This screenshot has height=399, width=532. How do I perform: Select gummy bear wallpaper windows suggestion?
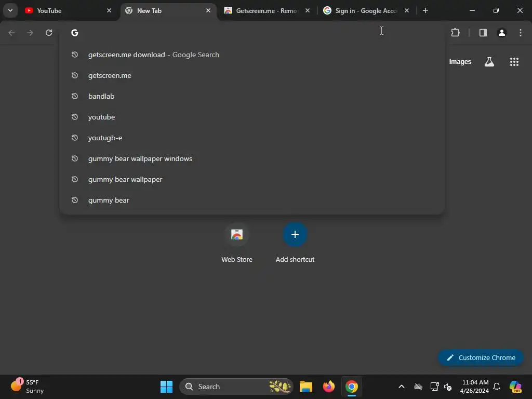tap(252, 158)
